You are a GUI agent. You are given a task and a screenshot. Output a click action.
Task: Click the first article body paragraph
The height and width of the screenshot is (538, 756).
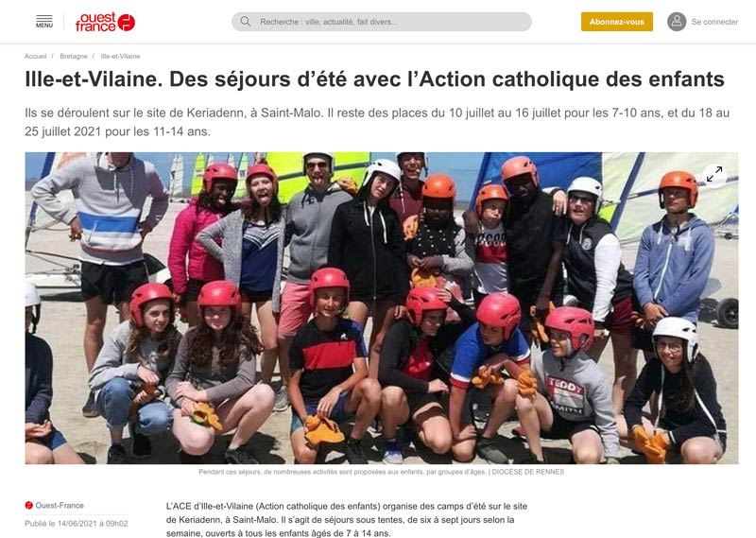pyautogui.click(x=347, y=520)
